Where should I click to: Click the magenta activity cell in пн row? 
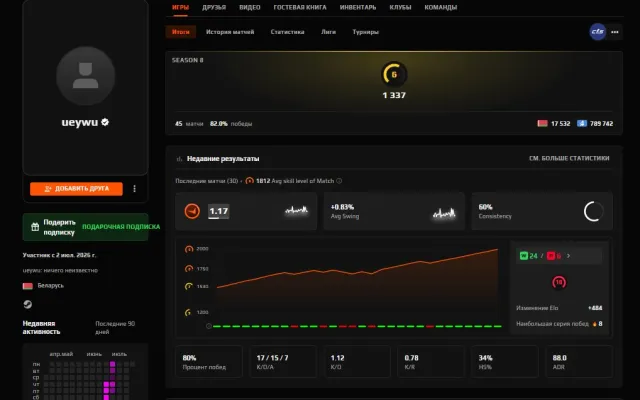coord(113,364)
